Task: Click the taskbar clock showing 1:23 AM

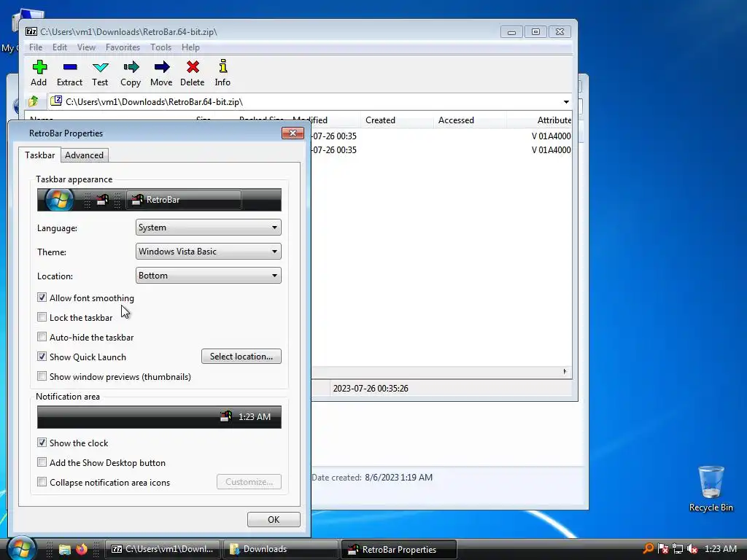Action: click(x=720, y=549)
